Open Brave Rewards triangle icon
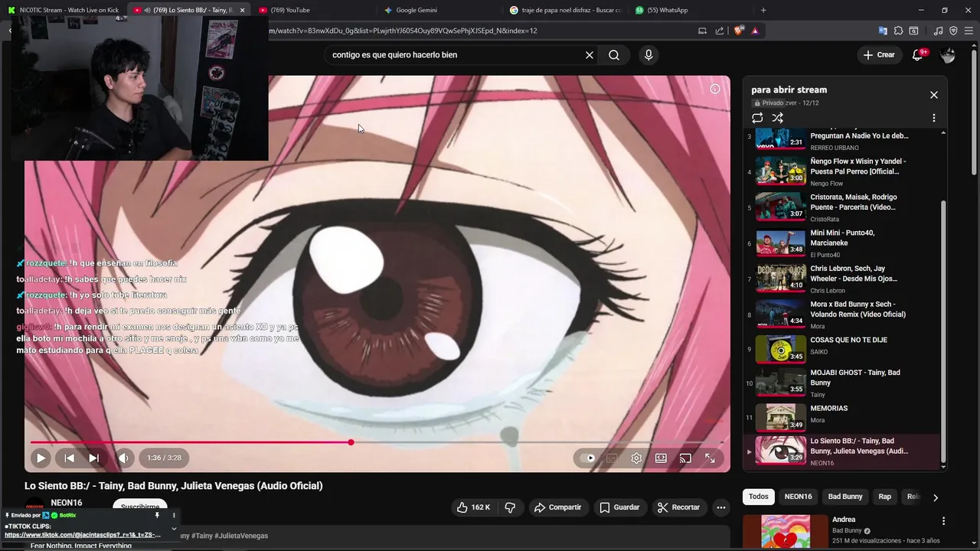This screenshot has height=551, width=980. point(755,31)
